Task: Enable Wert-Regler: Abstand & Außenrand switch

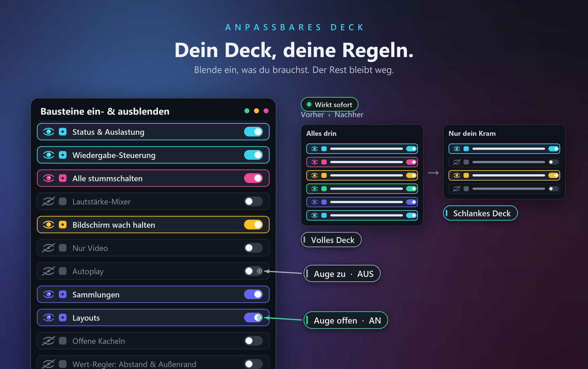Action: (x=253, y=364)
